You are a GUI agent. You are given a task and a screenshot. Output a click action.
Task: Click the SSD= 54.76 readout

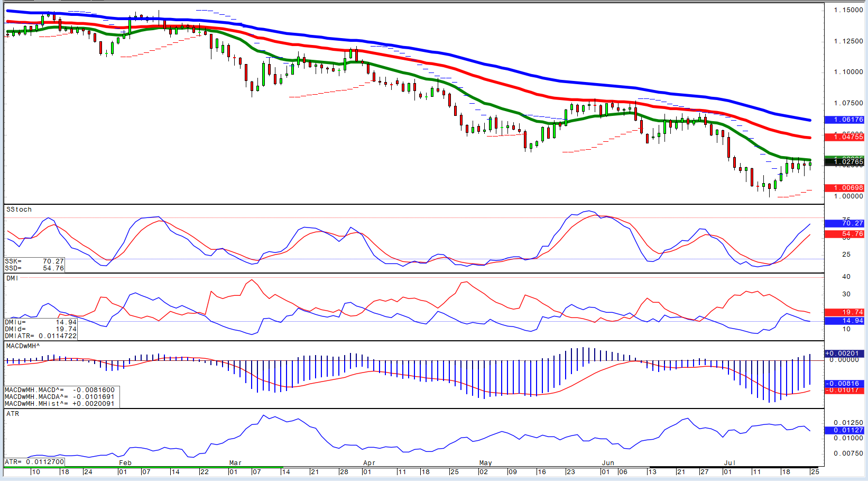(x=35, y=268)
